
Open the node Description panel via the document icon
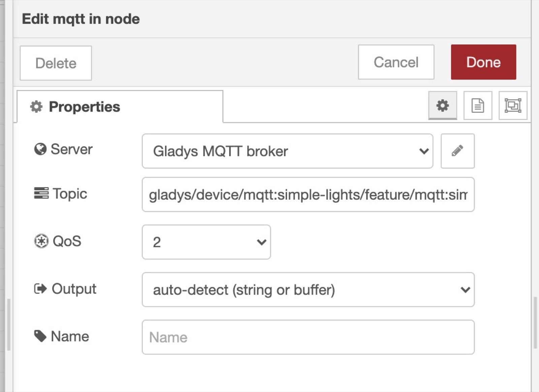pyautogui.click(x=478, y=106)
